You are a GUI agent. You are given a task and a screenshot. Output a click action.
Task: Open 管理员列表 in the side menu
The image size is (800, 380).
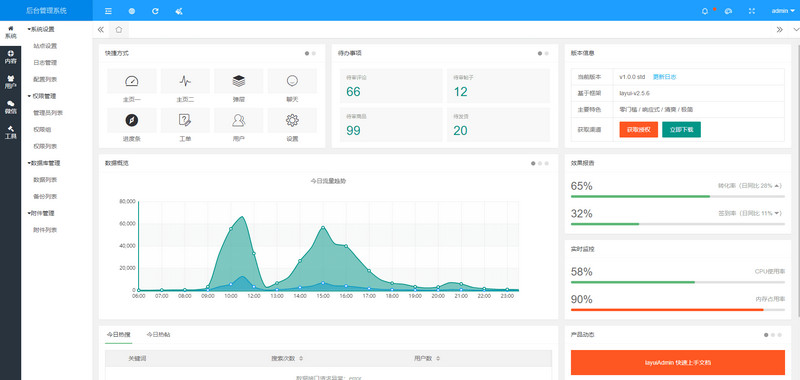point(48,113)
